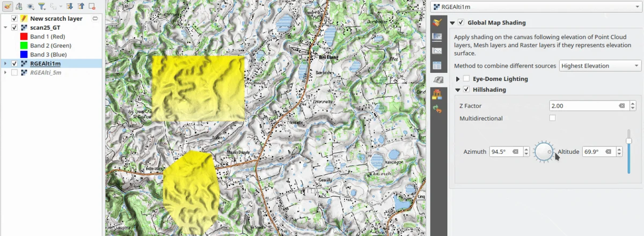This screenshot has height=236, width=644.
Task: Click the Collapse All layers icon
Action: pyautogui.click(x=80, y=6)
